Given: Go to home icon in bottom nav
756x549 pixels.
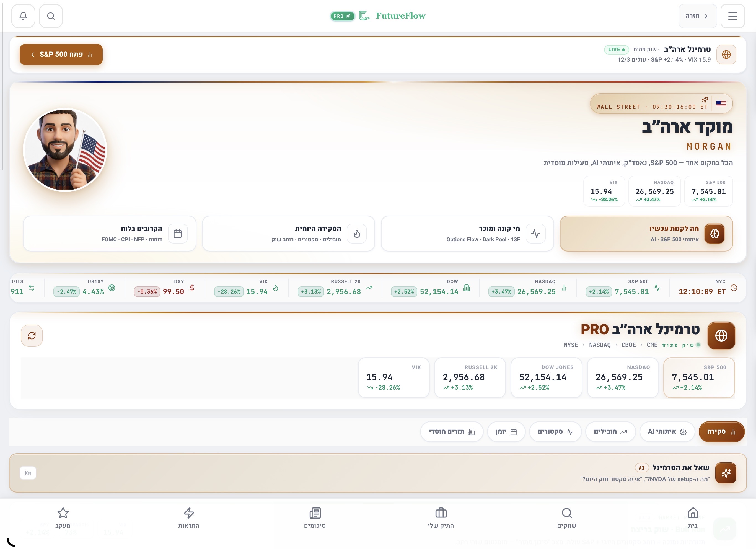Looking at the screenshot, I should pos(693,518).
